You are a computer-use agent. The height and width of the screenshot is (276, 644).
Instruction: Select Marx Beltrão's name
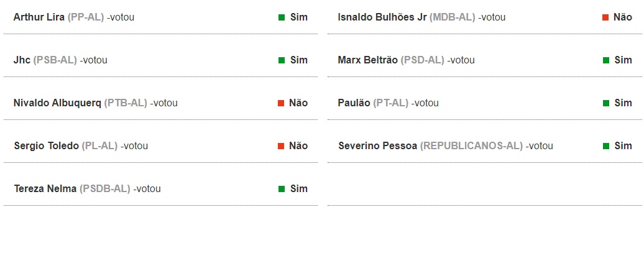tap(367, 60)
